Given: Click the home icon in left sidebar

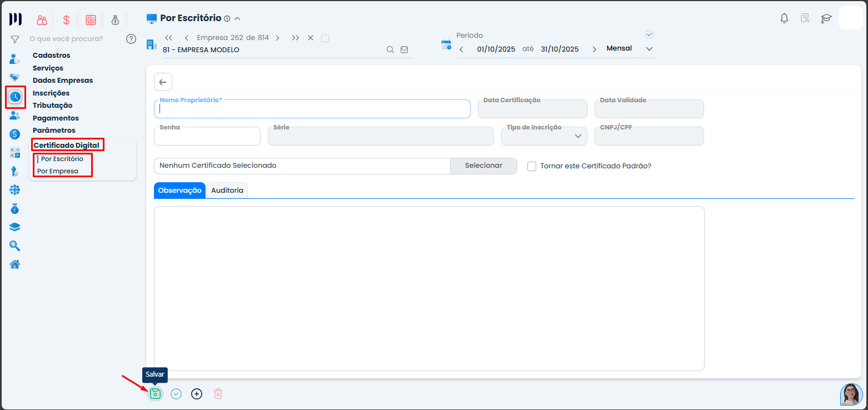Looking at the screenshot, I should coord(15,264).
